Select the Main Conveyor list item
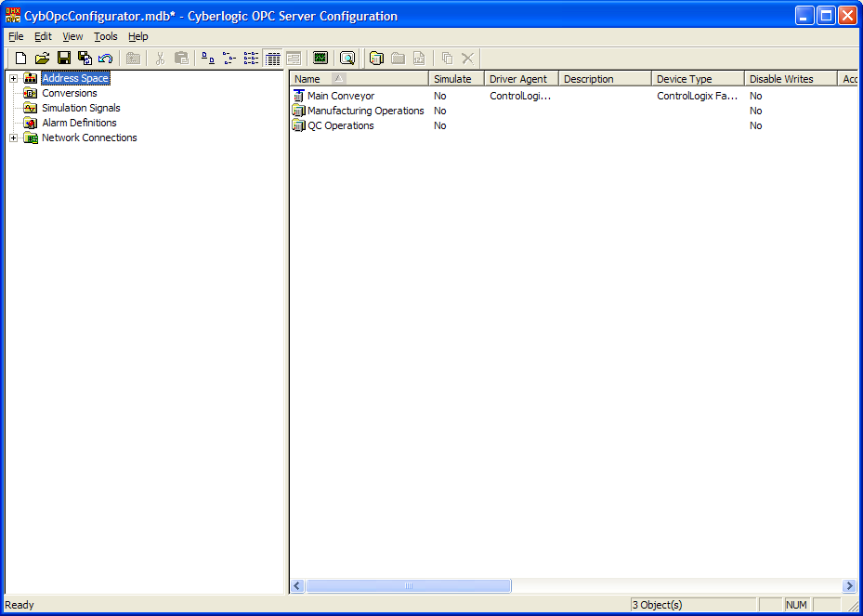 point(341,96)
